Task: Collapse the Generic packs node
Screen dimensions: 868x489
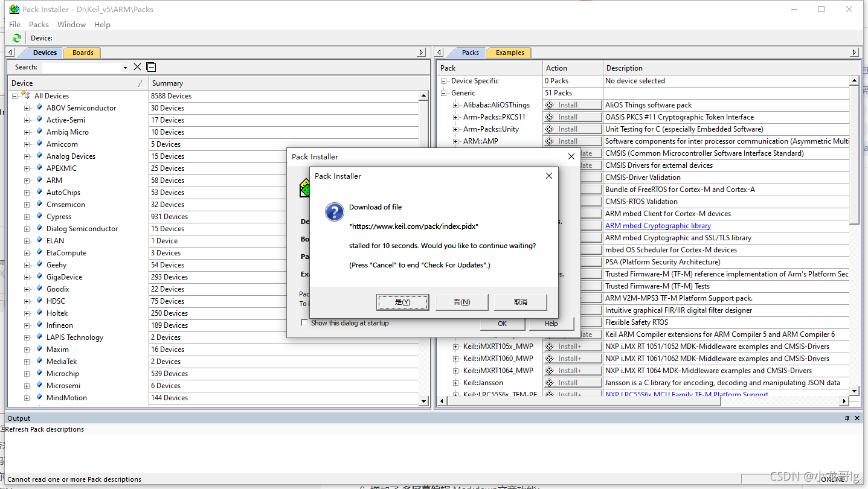Action: [443, 93]
